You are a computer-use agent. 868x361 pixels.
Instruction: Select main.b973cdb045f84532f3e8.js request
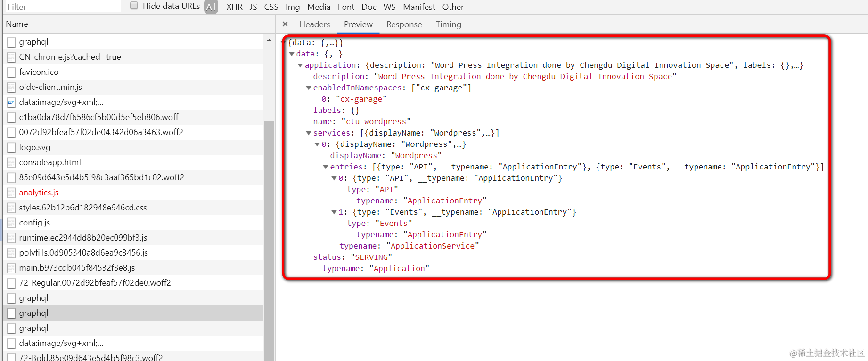coord(133,268)
